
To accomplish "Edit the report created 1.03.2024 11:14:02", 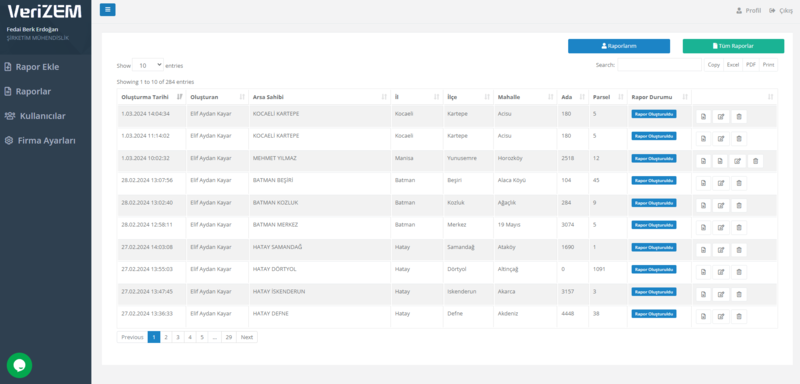I will [721, 139].
